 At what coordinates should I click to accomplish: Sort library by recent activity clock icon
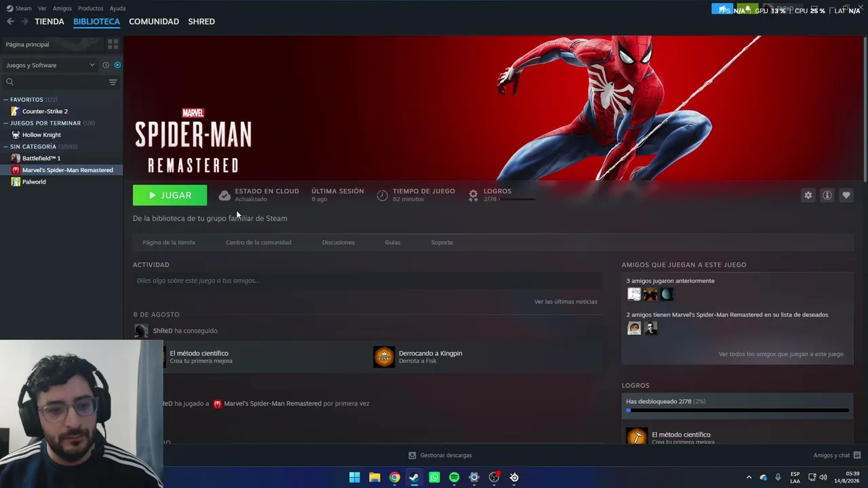tap(106, 65)
